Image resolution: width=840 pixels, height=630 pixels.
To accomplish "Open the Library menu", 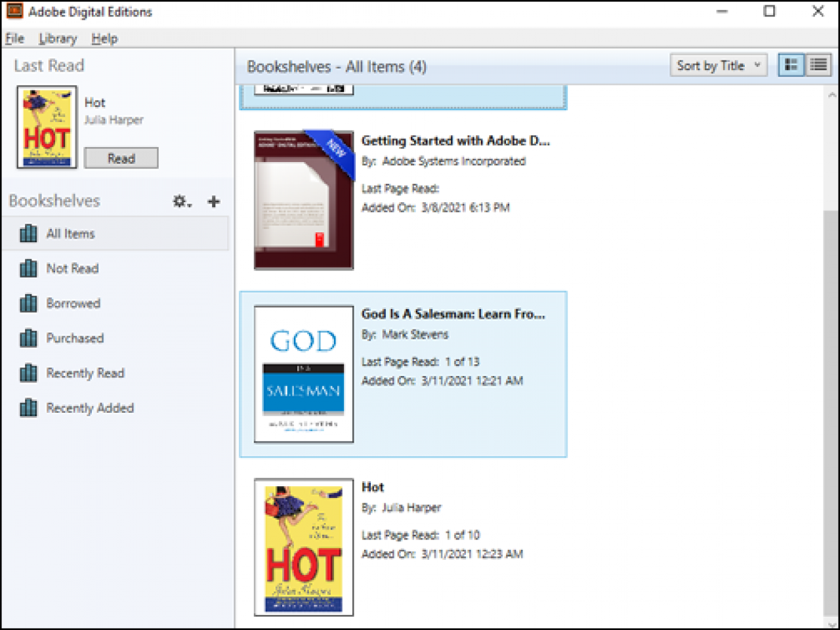I will (x=58, y=39).
